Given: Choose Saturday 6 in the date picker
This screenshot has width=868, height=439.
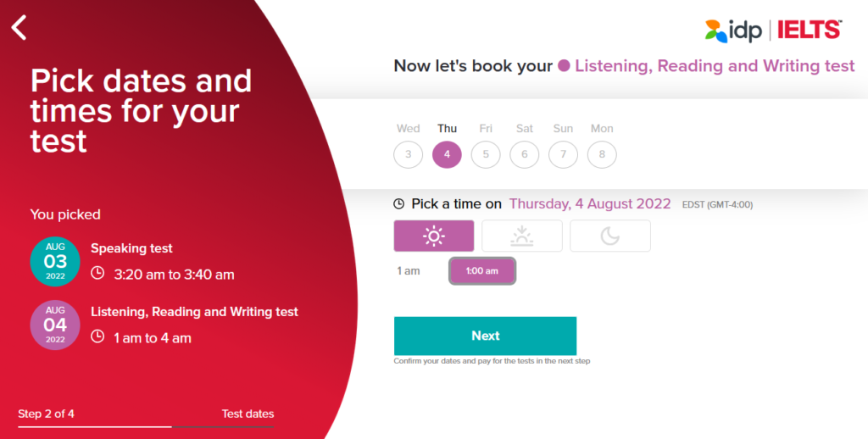Looking at the screenshot, I should click(525, 154).
